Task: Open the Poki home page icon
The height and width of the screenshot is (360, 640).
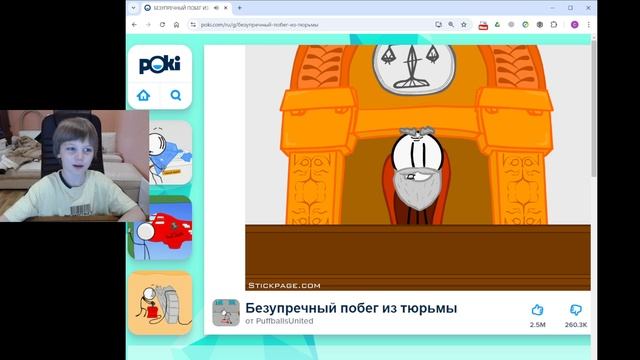Action: point(143,96)
